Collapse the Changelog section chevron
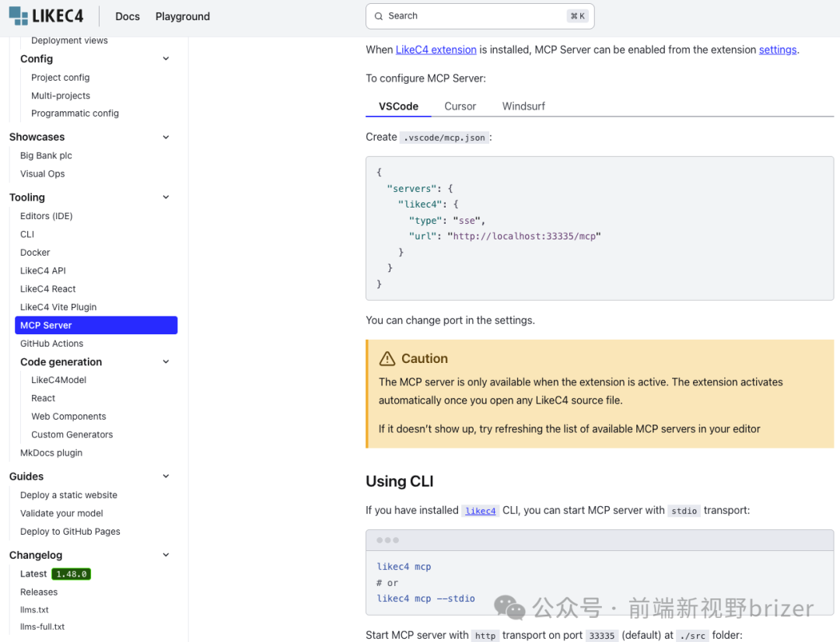Screen dimensions: 840x642 pyautogui.click(x=166, y=555)
